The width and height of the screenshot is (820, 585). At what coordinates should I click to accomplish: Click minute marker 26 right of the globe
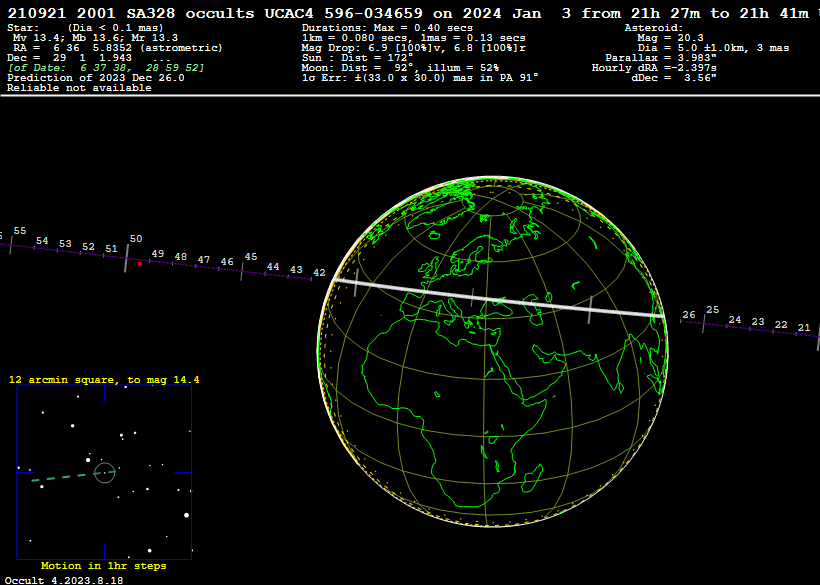coord(689,315)
